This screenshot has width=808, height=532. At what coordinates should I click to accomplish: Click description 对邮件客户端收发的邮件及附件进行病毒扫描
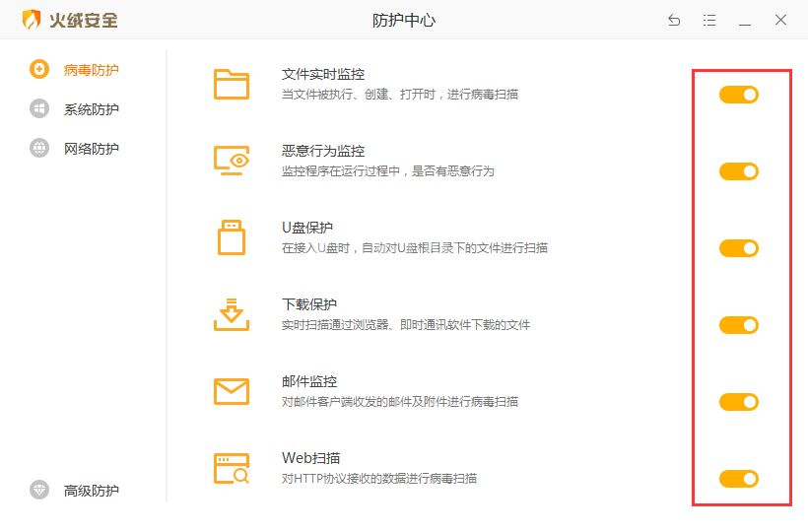(x=400, y=402)
